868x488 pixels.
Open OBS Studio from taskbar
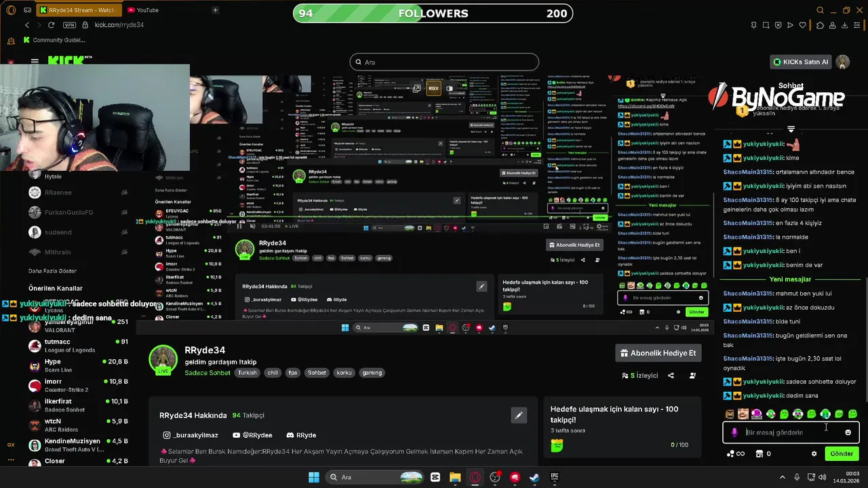(495, 477)
